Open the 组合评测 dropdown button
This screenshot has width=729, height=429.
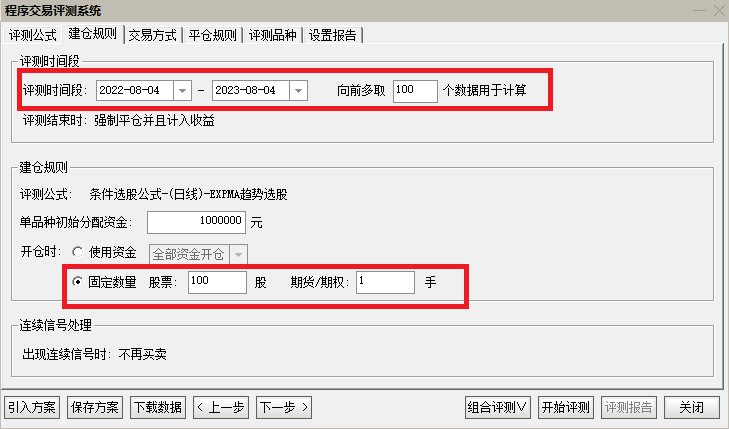[x=498, y=408]
